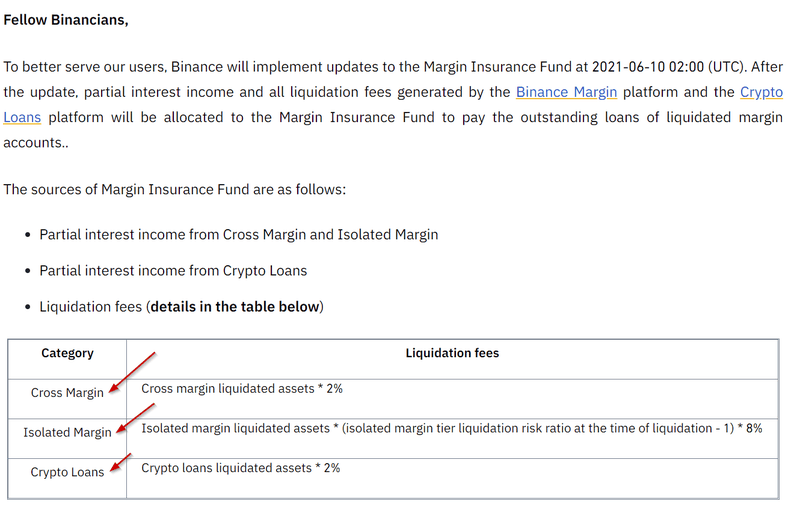Click 'The sources of Margin Insurance Fund' sentence
The height and width of the screenshot is (513, 800).
[174, 189]
